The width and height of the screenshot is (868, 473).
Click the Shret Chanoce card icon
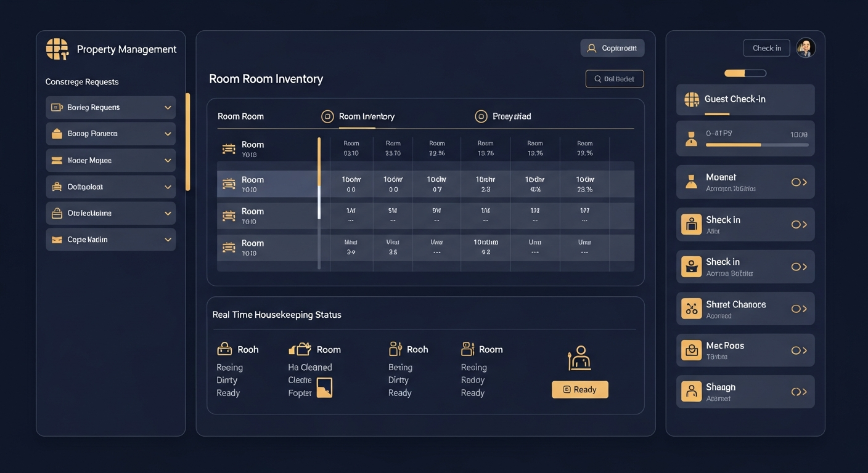coord(691,309)
